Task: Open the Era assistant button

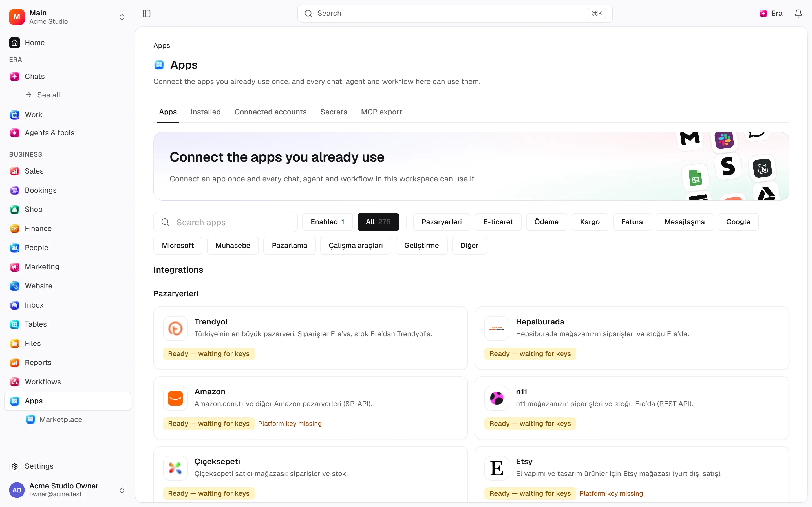Action: pos(771,14)
